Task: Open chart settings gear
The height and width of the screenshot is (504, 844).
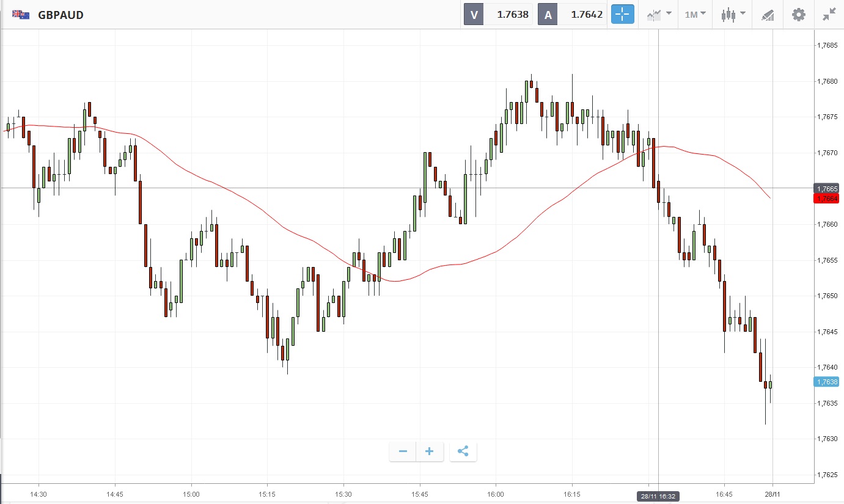Action: (x=798, y=15)
